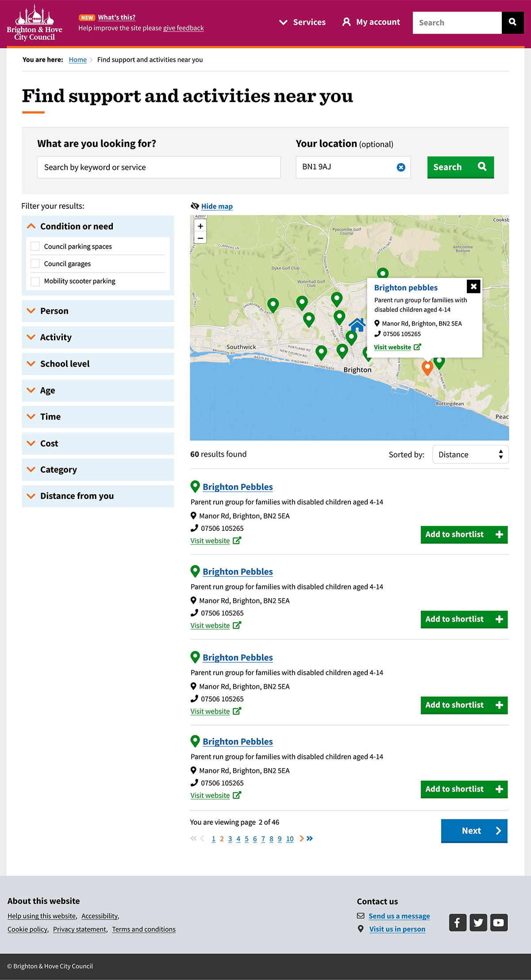Zoom in on the map
Viewport: 531px width, 980px height.
[200, 226]
